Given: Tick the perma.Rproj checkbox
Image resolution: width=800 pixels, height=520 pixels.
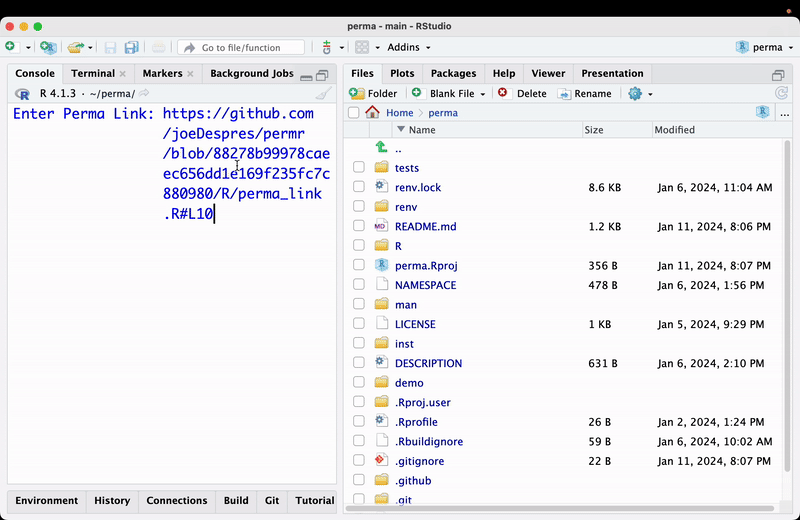Looking at the screenshot, I should pyautogui.click(x=359, y=265).
